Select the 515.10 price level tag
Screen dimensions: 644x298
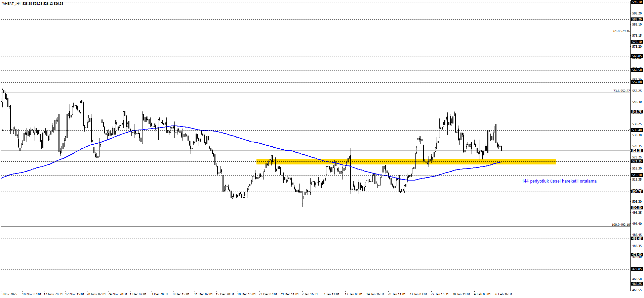pos(637,175)
